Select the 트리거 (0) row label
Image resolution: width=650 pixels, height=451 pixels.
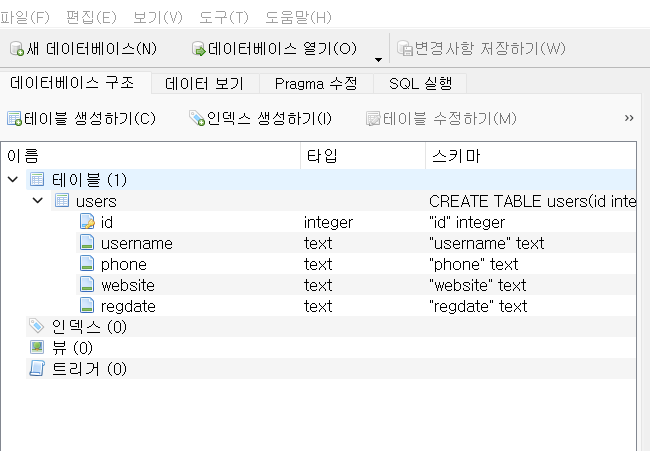89,369
